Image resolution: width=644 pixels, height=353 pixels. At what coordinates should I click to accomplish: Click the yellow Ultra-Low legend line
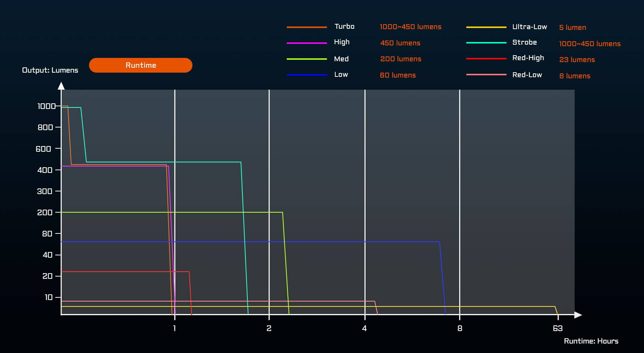coord(486,27)
